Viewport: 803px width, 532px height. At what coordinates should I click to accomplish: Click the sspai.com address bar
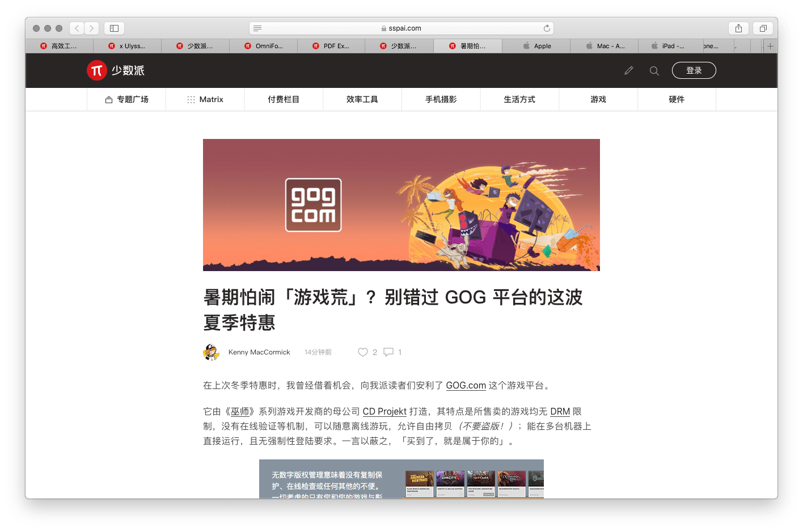pyautogui.click(x=401, y=28)
